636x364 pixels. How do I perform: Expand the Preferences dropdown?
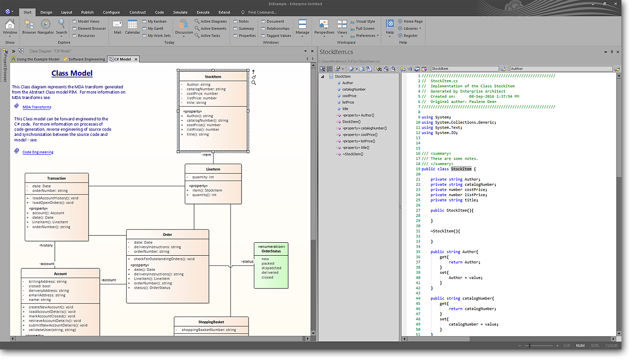click(365, 35)
